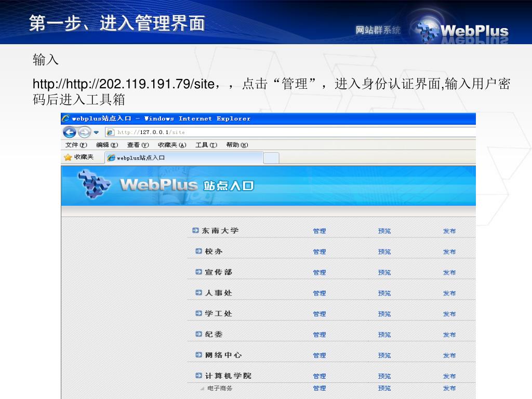Click 管理 link for 宣传部
This screenshot has height=399, width=532.
320,272
